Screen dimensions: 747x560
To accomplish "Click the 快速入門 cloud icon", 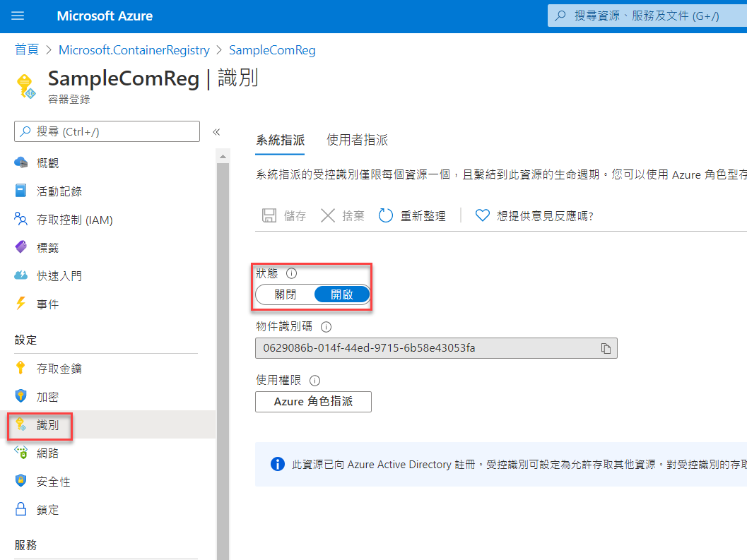I will tap(21, 275).
